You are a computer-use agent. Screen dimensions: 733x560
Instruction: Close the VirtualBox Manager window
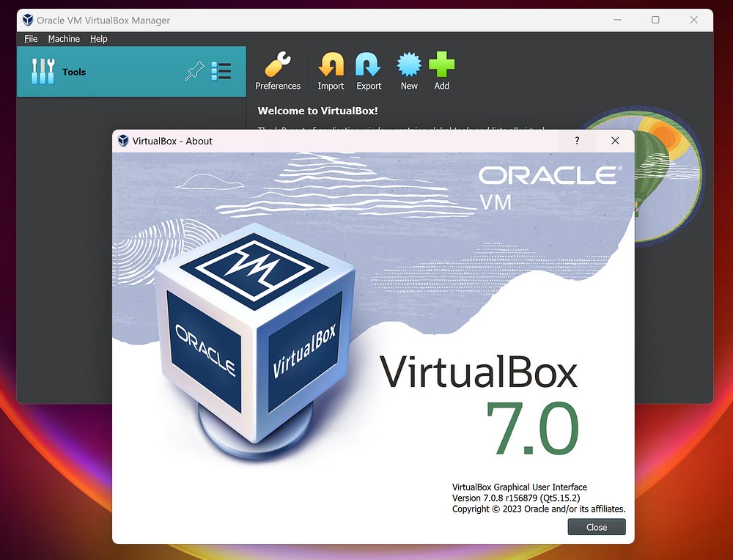(x=693, y=20)
